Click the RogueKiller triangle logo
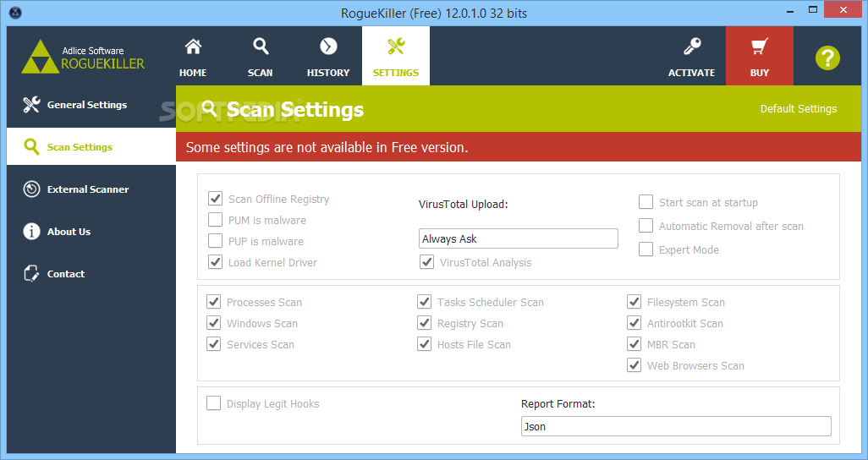 click(40, 57)
